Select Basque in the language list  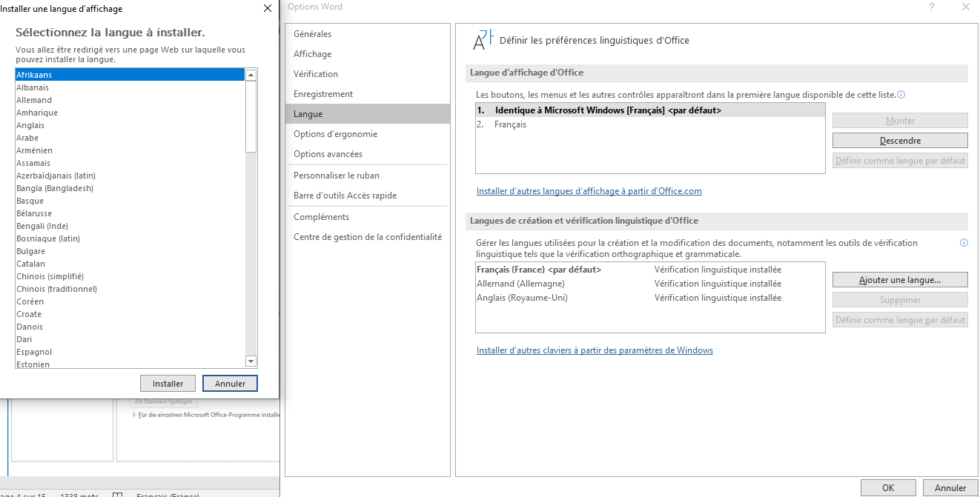pyautogui.click(x=130, y=201)
